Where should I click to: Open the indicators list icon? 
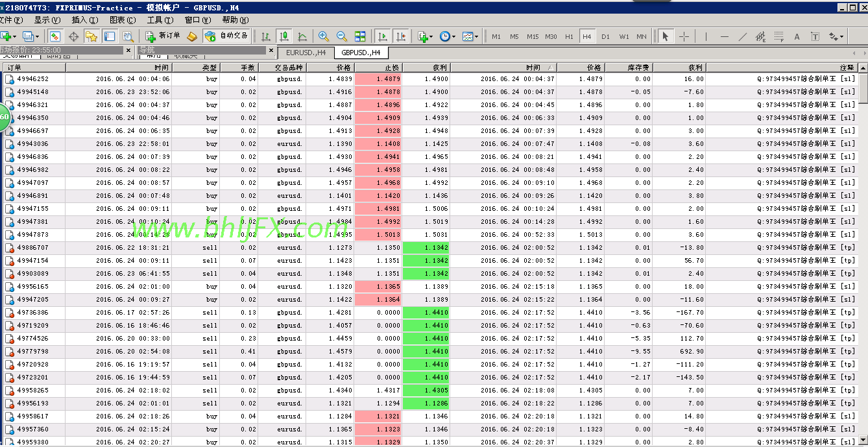tap(422, 36)
